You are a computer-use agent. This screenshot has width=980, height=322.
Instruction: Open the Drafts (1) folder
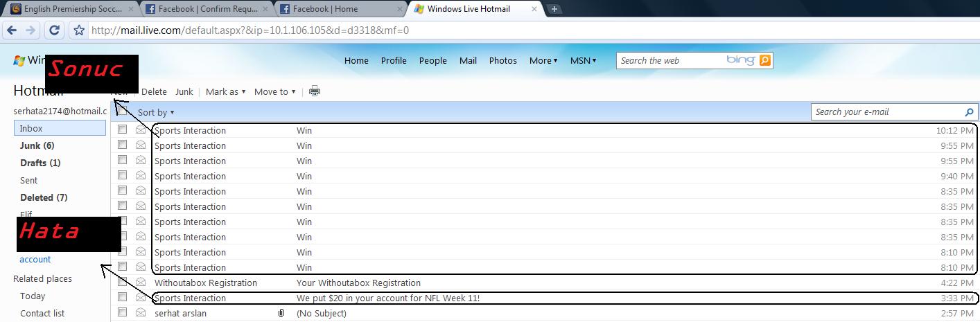pos(40,163)
